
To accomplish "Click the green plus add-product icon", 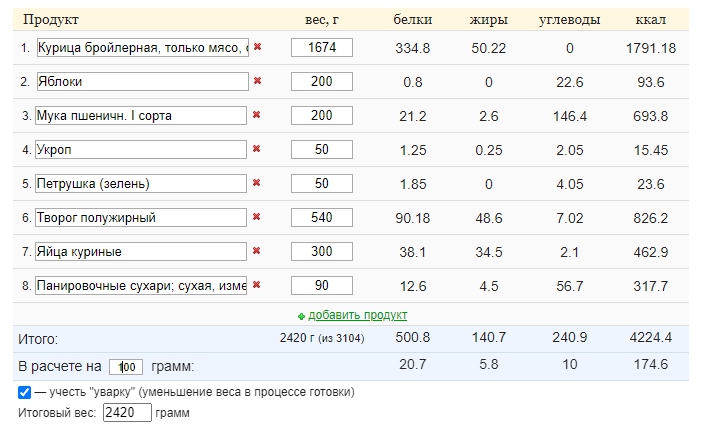I will [301, 316].
